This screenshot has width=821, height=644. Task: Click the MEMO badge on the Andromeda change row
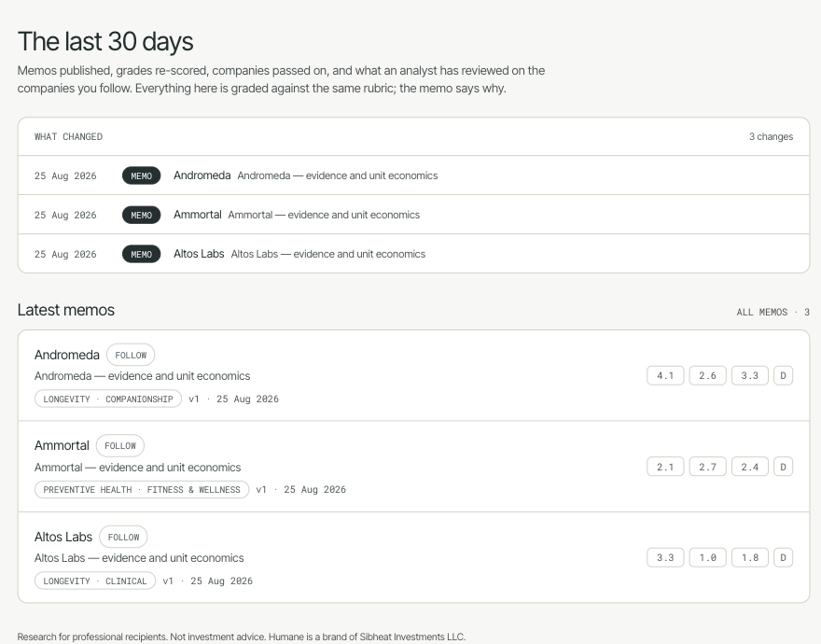pos(142,175)
